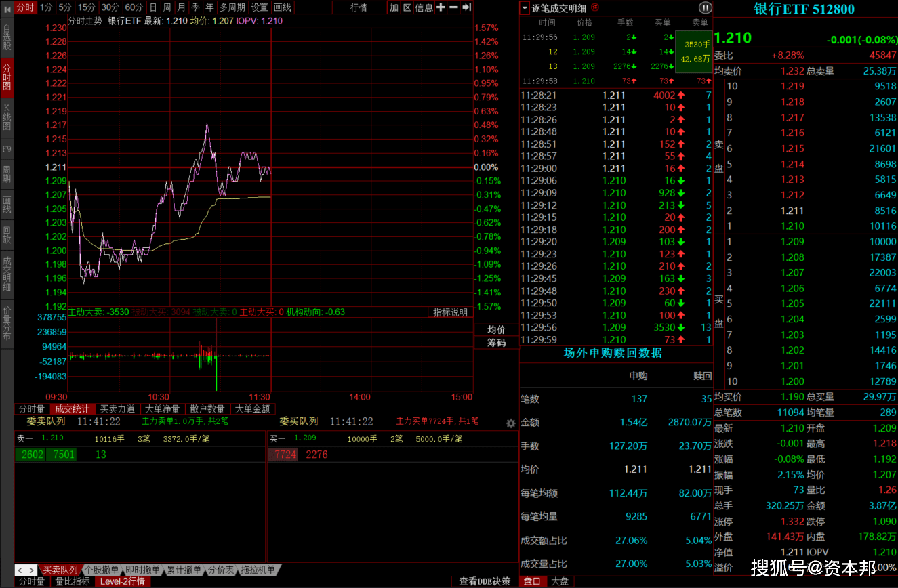The image size is (898, 588).
Task: Select the 大盘 tab below the quote panel
Action: tap(560, 581)
